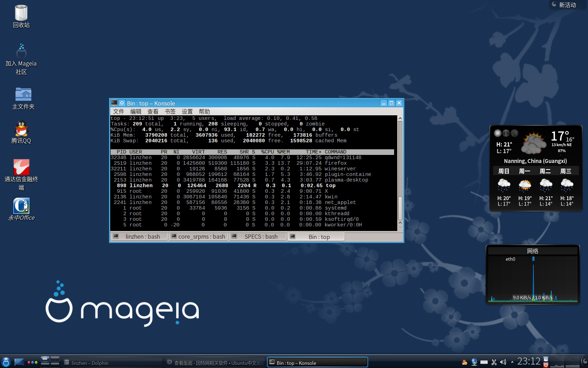This screenshot has width=588, height=368.
Task: Open the 书签 menu in Konsole
Action: [170, 111]
